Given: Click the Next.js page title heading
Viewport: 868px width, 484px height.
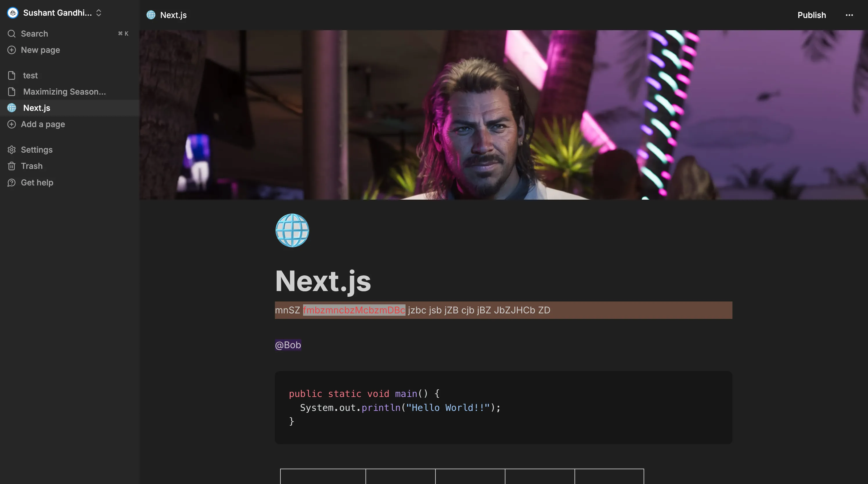Looking at the screenshot, I should [x=323, y=281].
